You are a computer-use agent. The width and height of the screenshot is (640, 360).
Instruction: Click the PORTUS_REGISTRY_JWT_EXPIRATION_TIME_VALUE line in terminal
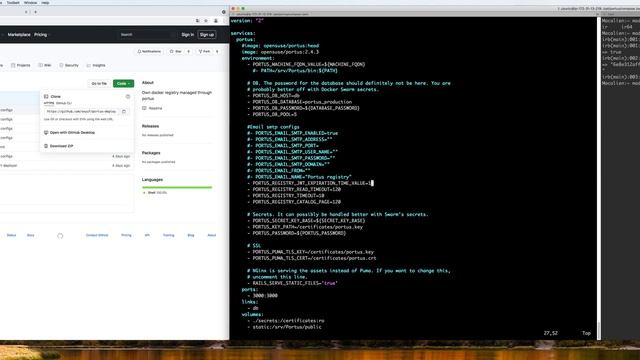tap(310, 183)
